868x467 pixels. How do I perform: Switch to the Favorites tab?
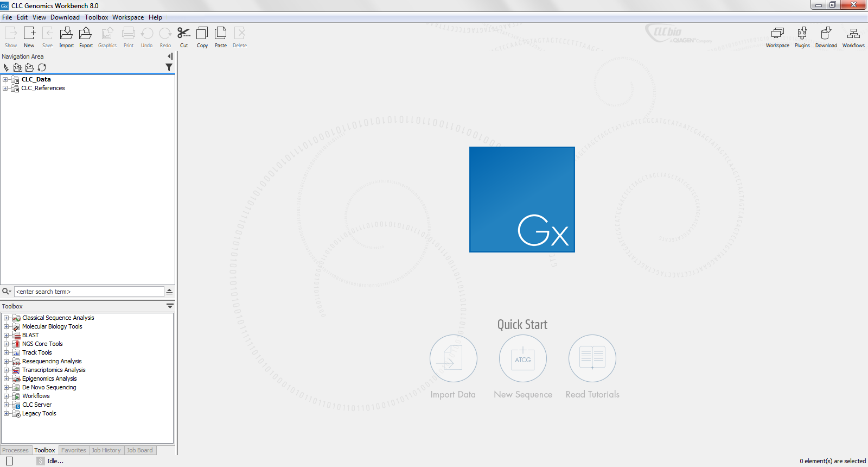(73, 450)
